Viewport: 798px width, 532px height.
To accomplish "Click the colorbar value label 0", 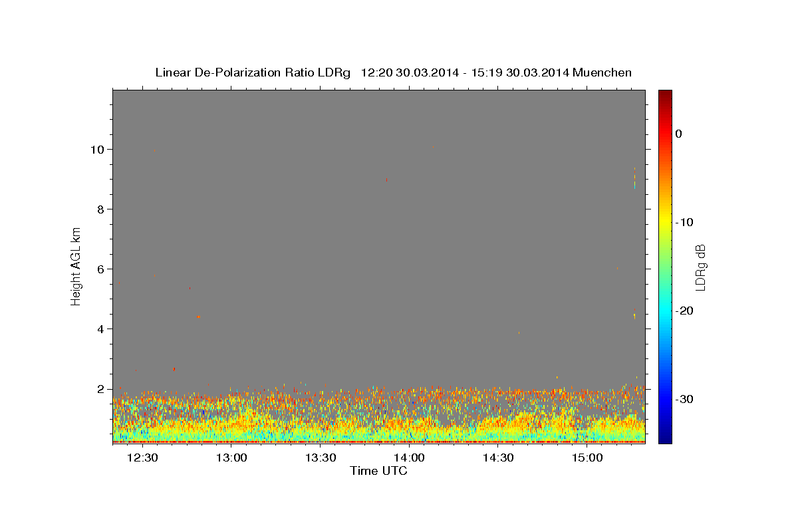I will click(678, 134).
